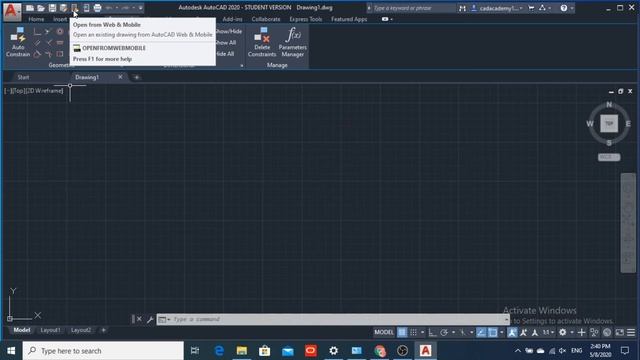
Task: Toggle Object Snap Tracking in status bar
Action: click(481, 332)
